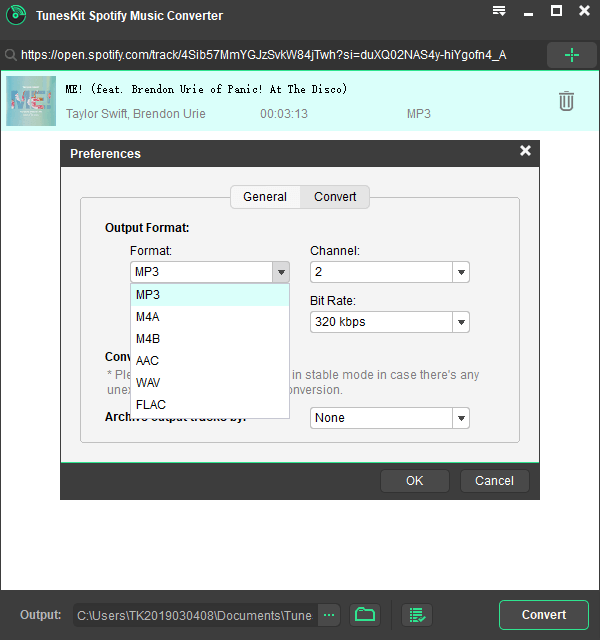Screen dimensions: 600x640
Task: Collapse the Format dropdown arrow
Action: coord(281,272)
